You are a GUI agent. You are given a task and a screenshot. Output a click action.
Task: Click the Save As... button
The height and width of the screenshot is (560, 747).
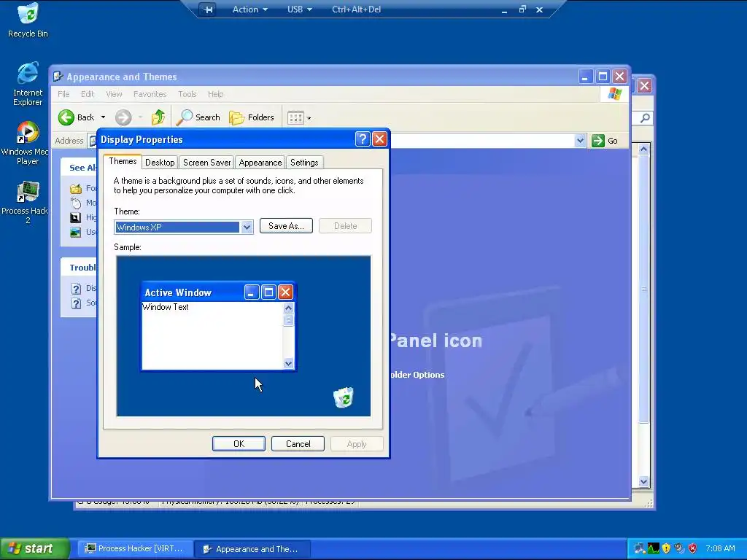point(286,226)
